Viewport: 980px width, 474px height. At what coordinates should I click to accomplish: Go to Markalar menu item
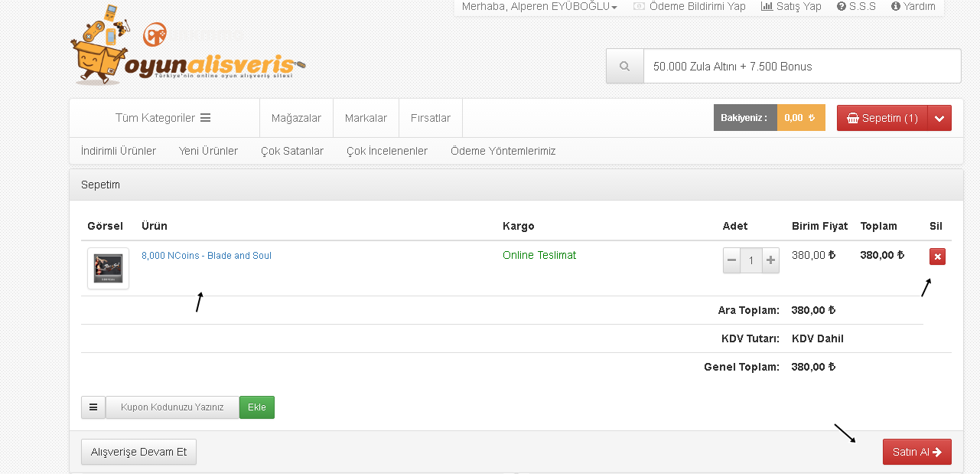pyautogui.click(x=366, y=118)
